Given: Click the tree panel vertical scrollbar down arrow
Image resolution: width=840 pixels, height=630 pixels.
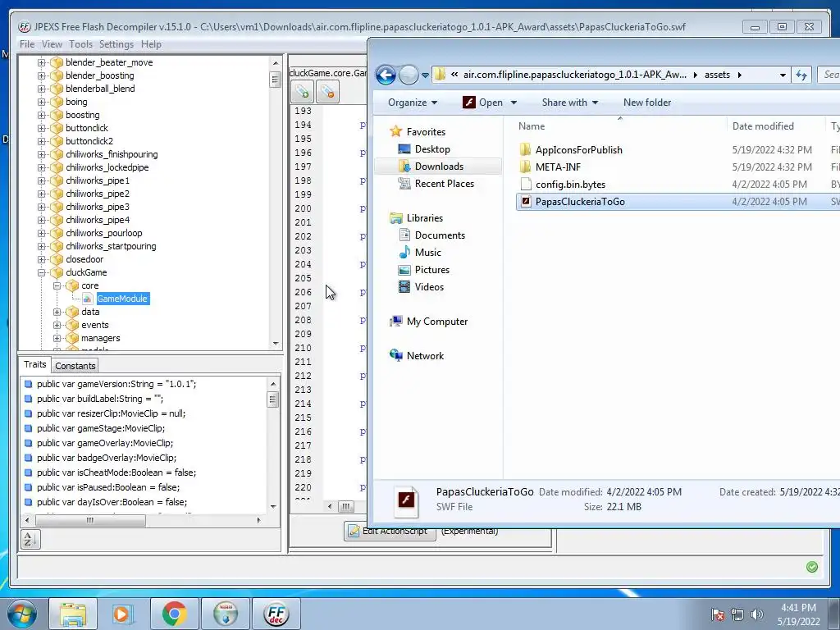Looking at the screenshot, I should (x=276, y=344).
